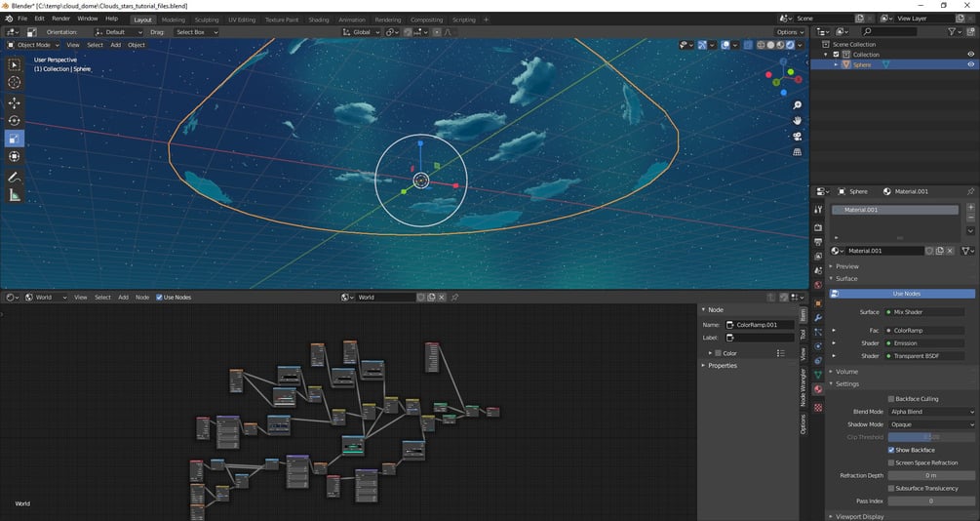Choose the Measure ruler tool
The width and height of the screenshot is (980, 521).
pyautogui.click(x=14, y=196)
